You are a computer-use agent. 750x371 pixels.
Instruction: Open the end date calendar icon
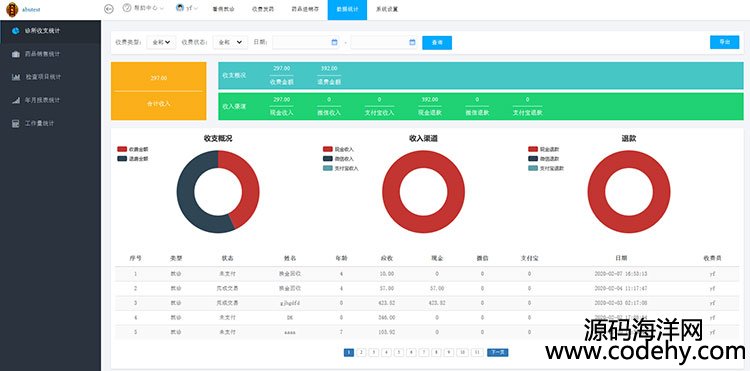click(412, 42)
